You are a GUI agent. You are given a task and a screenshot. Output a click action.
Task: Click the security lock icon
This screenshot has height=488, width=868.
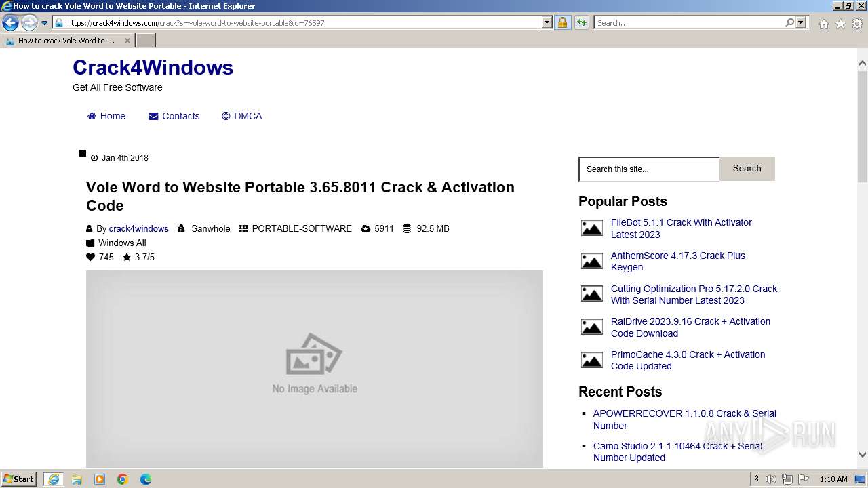pos(562,23)
